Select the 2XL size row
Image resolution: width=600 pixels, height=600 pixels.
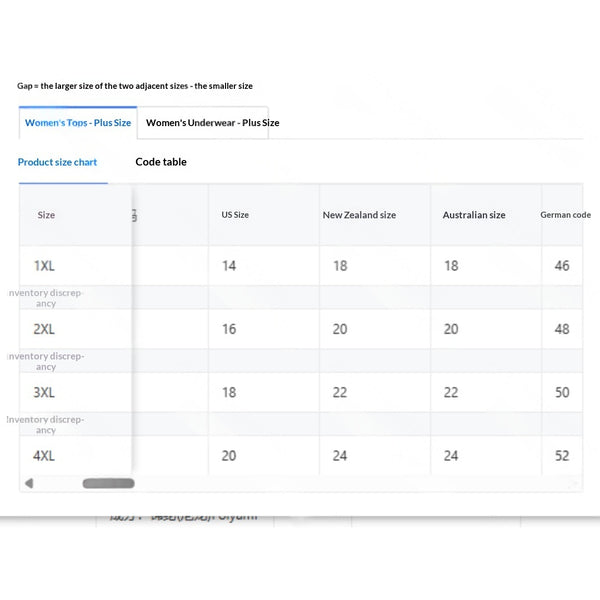tap(301, 329)
